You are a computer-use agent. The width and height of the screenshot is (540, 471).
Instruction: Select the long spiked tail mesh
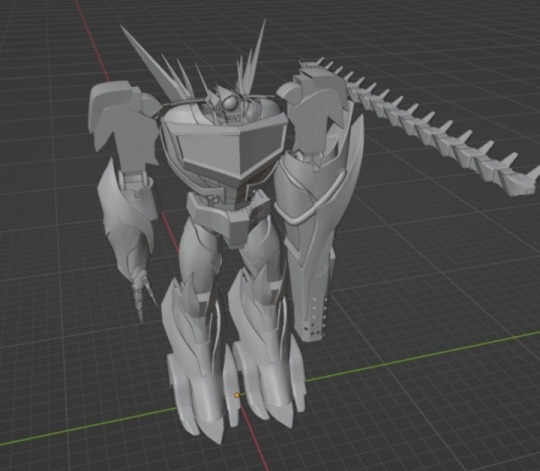(x=418, y=126)
